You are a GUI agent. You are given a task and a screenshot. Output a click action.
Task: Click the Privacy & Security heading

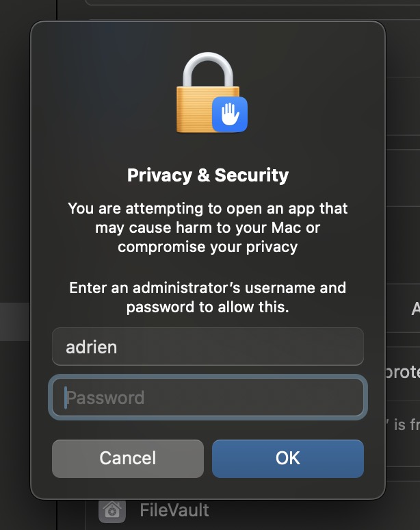[208, 175]
